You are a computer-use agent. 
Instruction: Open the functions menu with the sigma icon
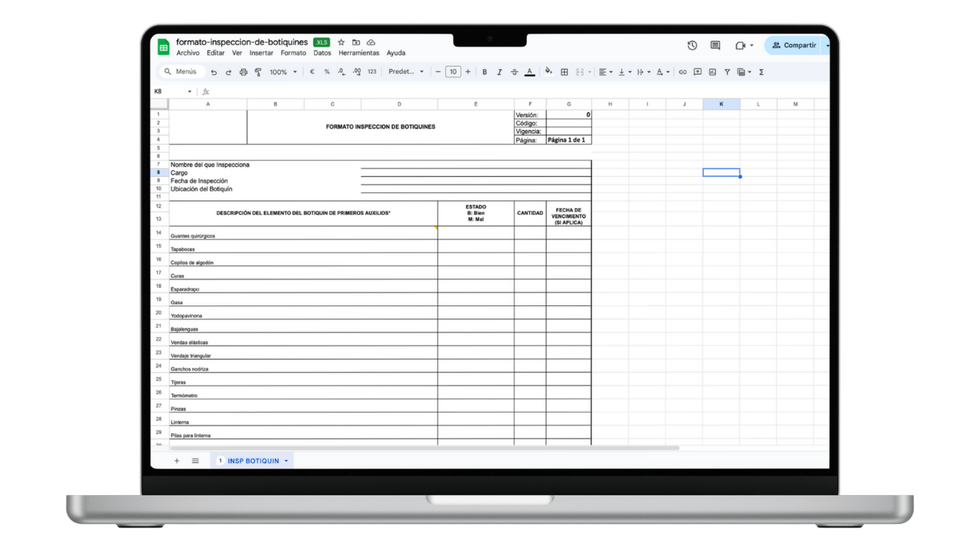click(x=759, y=71)
